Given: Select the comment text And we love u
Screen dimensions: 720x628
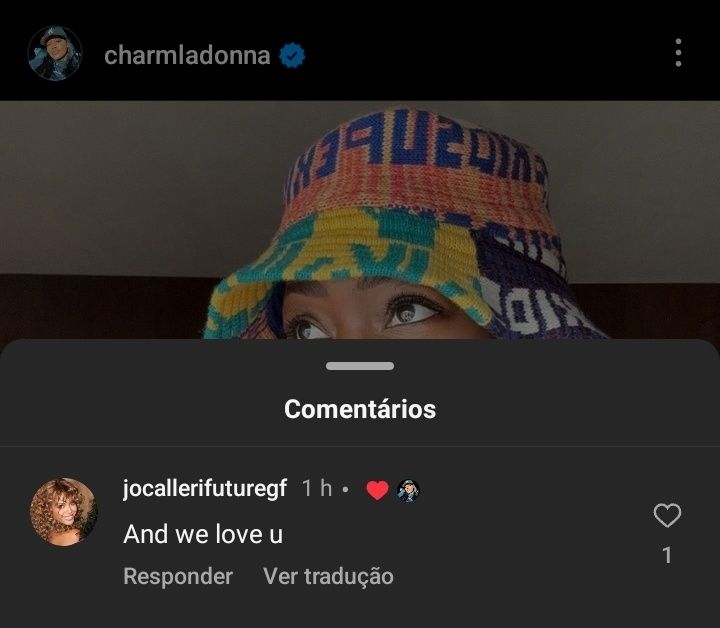Looking at the screenshot, I should [203, 534].
